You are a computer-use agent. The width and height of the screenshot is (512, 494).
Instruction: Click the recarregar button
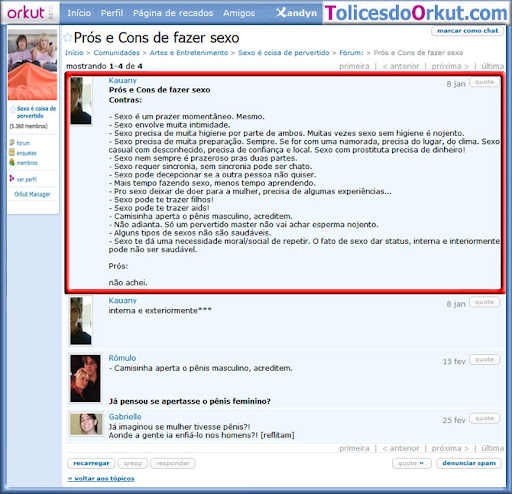point(91,463)
